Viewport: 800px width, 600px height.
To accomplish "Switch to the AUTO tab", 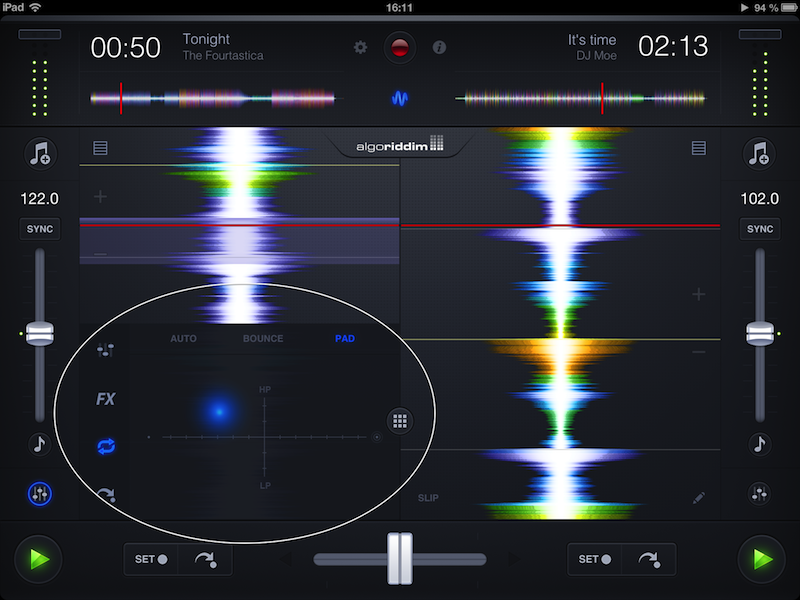I will tap(183, 339).
